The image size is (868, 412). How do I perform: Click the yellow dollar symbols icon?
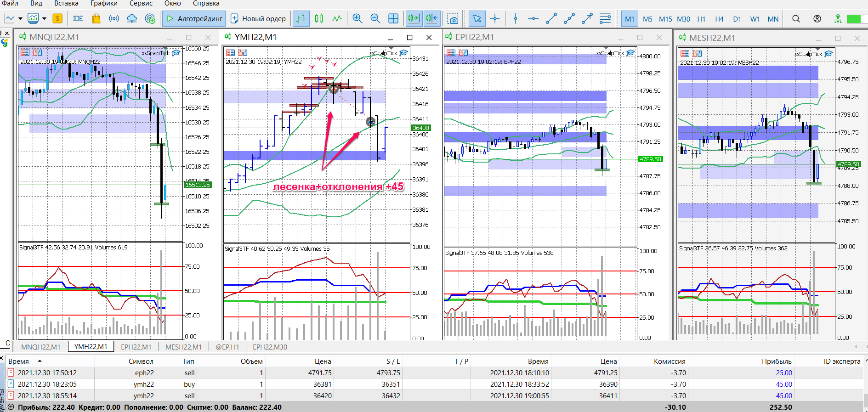point(57,19)
